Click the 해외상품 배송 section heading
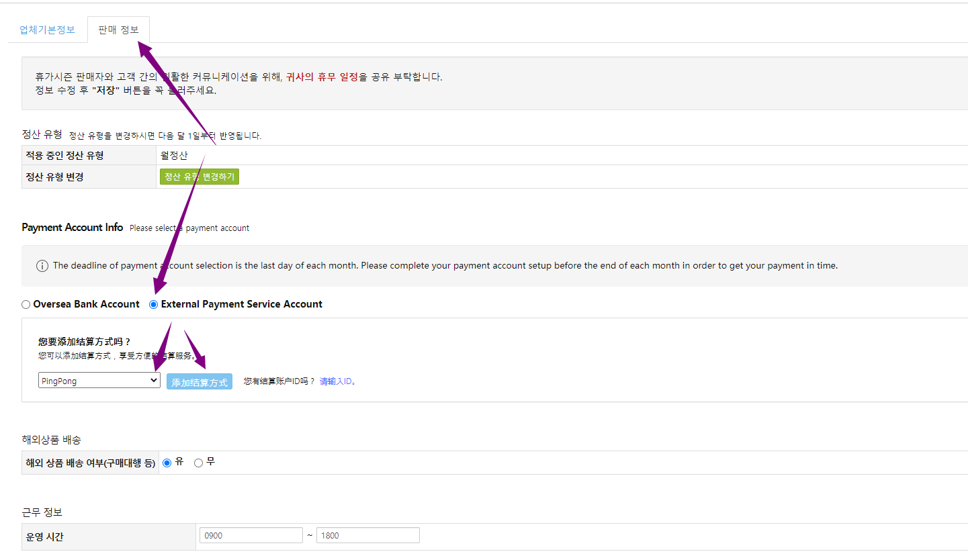968x560 pixels. click(x=51, y=440)
